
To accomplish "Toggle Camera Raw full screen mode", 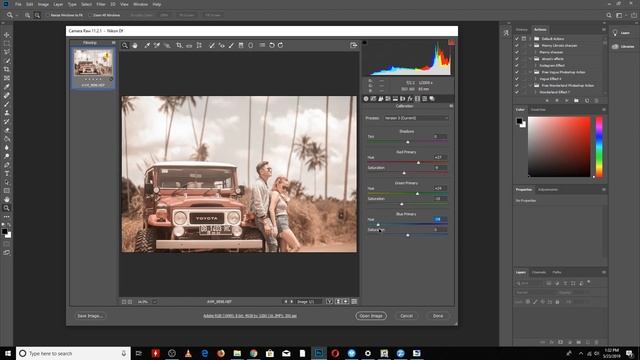I will pyautogui.click(x=354, y=45).
